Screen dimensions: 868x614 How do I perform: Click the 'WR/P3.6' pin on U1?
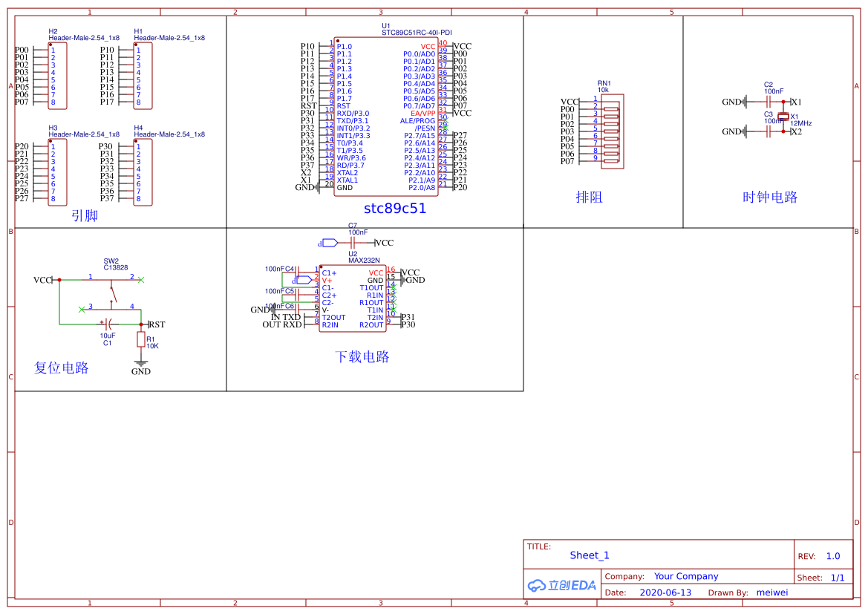pos(351,158)
